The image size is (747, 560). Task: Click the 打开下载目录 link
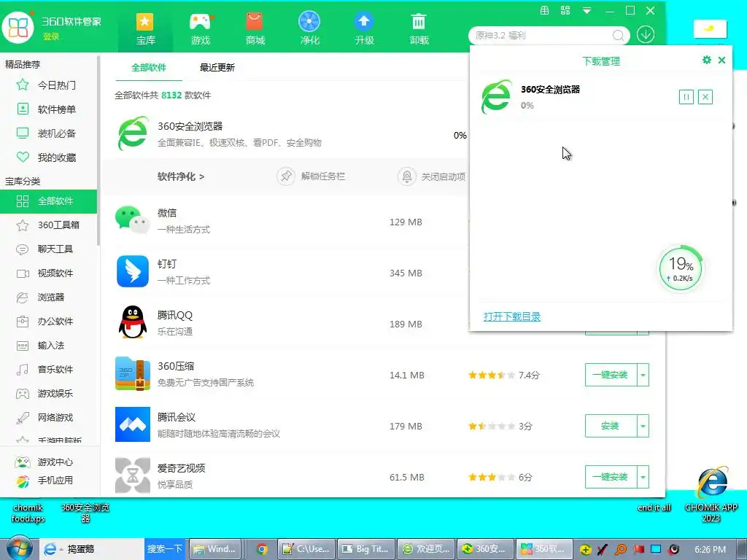(511, 316)
